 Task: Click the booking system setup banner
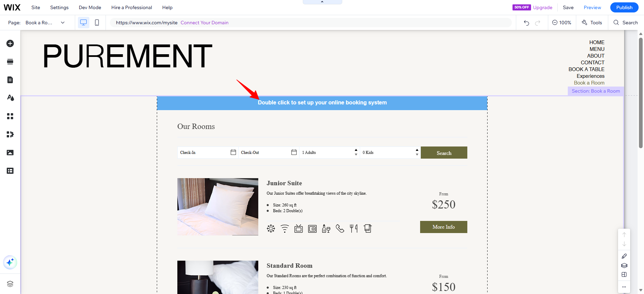tap(322, 103)
